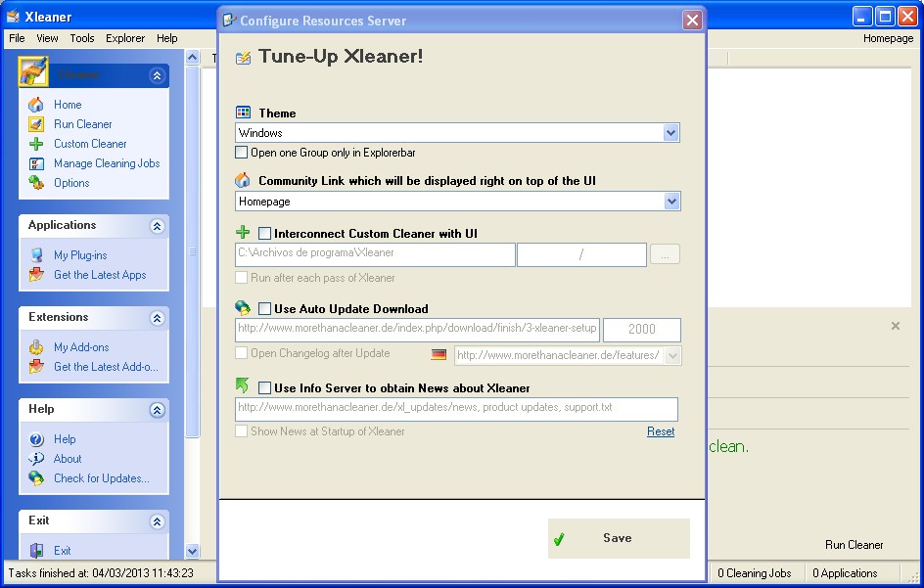Toggle Show News at Startup of Xleaner
This screenshot has height=588, width=924.
pyautogui.click(x=241, y=431)
